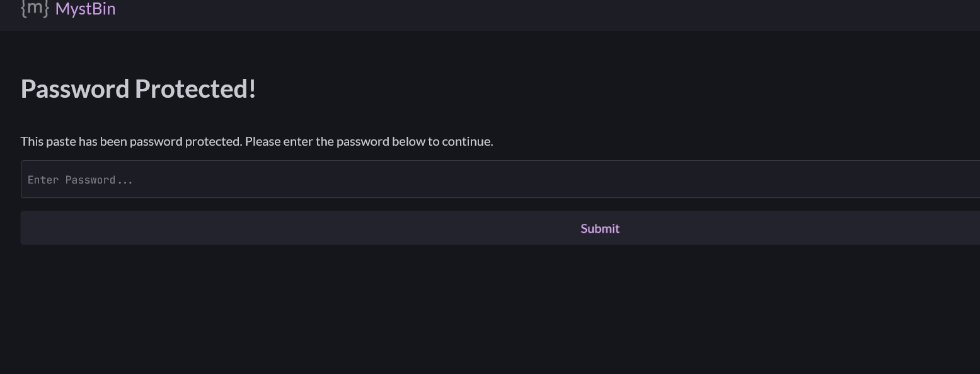The image size is (980, 374).
Task: Click "This paste has been password protected" text
Action: click(131, 141)
